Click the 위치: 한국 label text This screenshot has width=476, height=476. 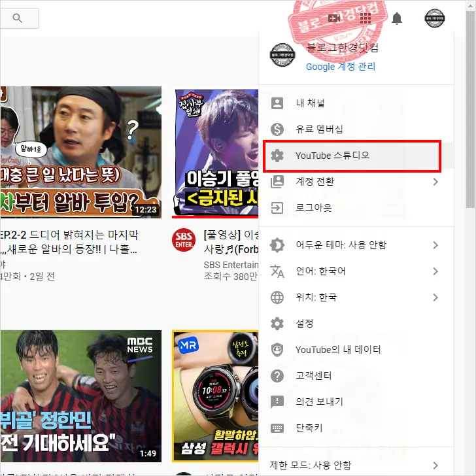(x=316, y=297)
